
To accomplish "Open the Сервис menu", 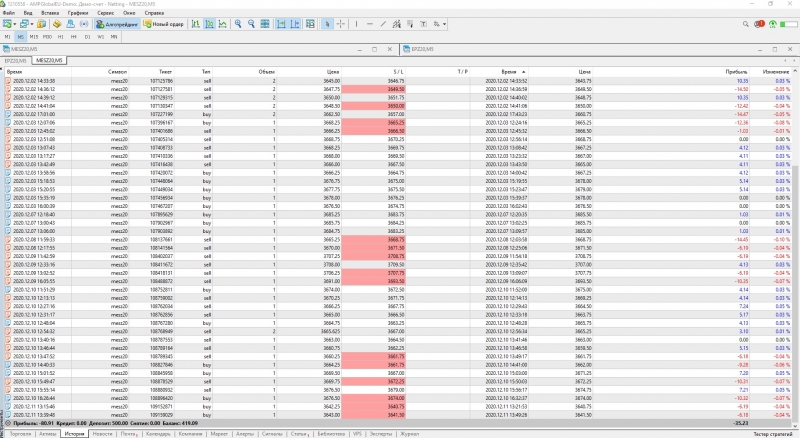I will point(106,13).
